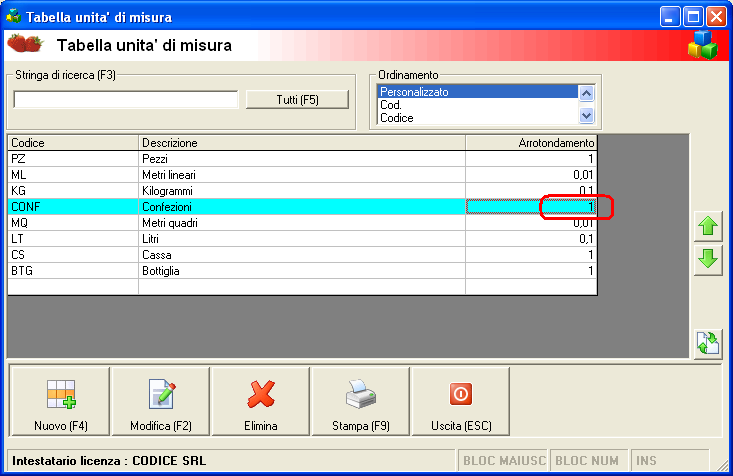Screen dimensions: 733x476
Task: Click the rounding cell of the Bottiglia row
Action: tap(532, 271)
